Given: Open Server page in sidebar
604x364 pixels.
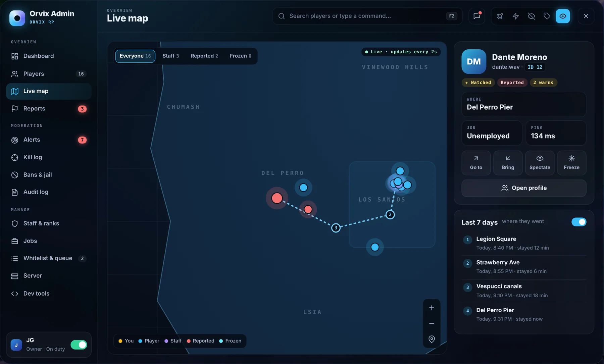Looking at the screenshot, I should (x=49, y=276).
